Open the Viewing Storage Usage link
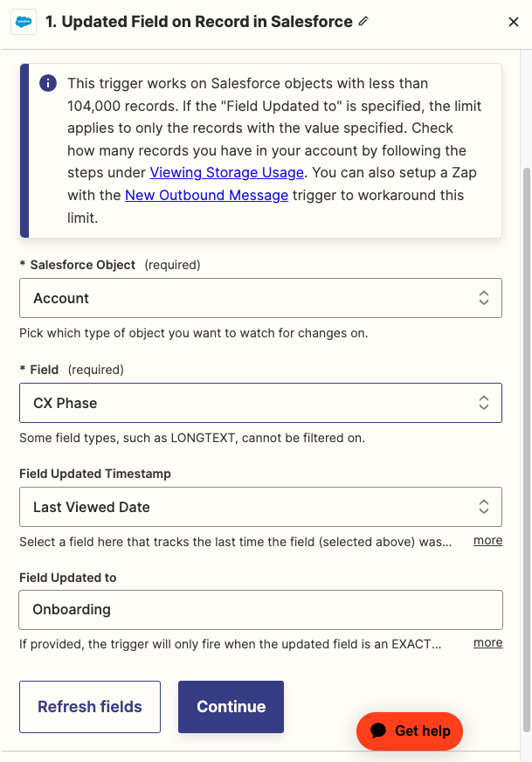This screenshot has width=532, height=762. tap(226, 172)
